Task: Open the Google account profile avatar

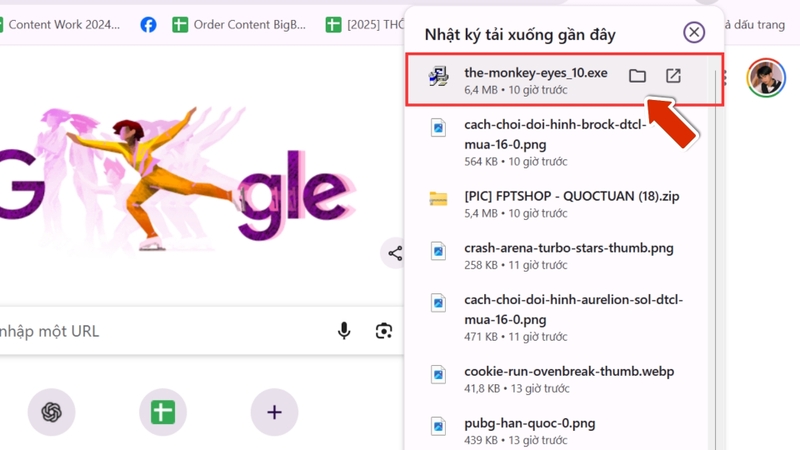Action: pyautogui.click(x=766, y=78)
